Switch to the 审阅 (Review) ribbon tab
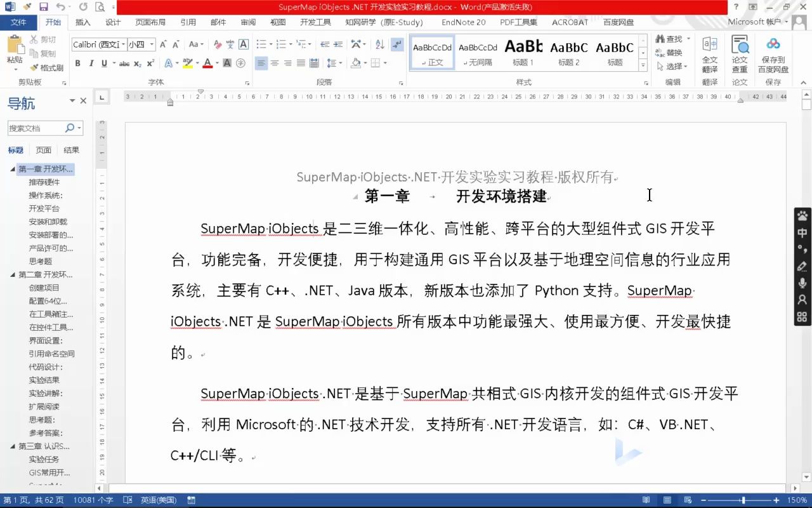Image resolution: width=812 pixels, height=508 pixels. [x=248, y=22]
